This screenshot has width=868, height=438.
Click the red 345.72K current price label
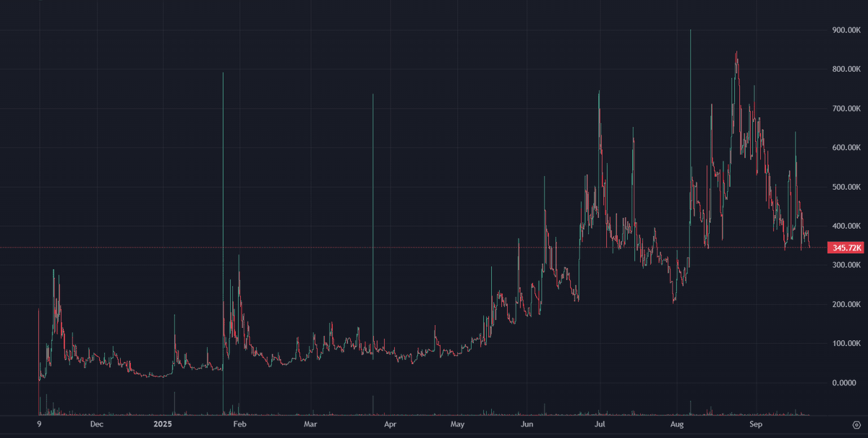coord(846,248)
